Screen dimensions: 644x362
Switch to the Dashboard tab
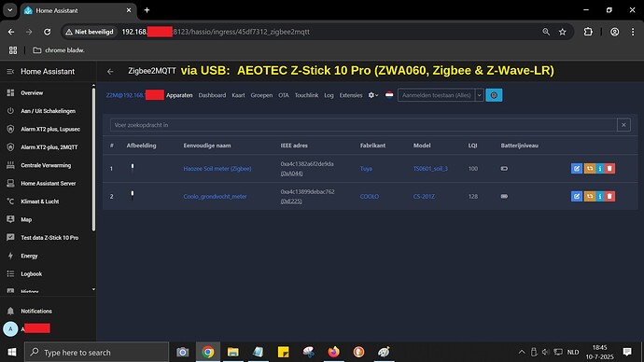[x=212, y=95]
